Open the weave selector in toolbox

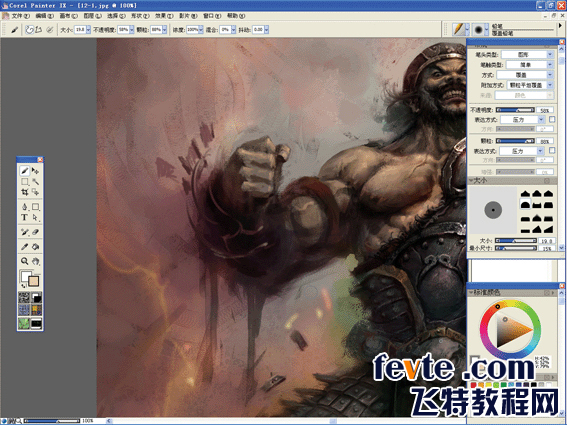coord(36,310)
